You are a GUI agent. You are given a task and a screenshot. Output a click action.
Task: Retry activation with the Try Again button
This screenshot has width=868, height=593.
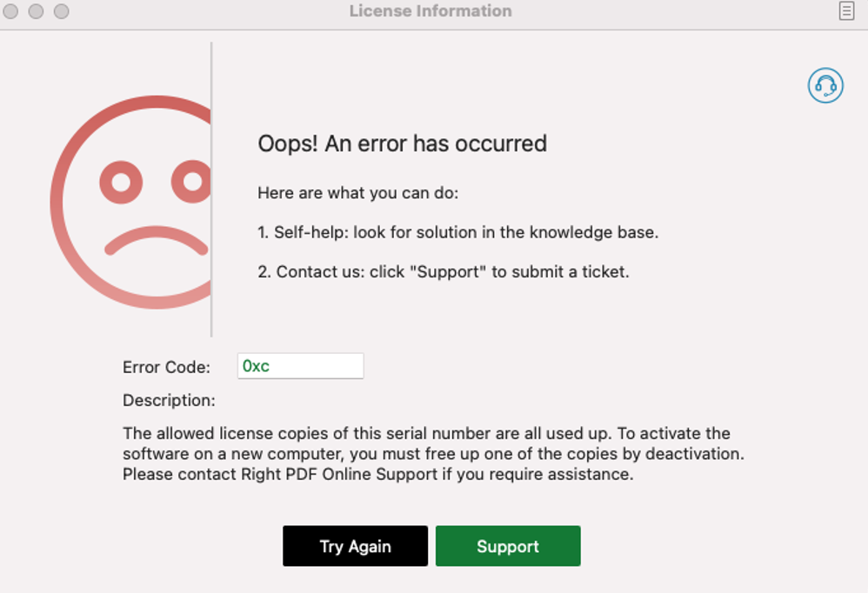click(x=355, y=546)
